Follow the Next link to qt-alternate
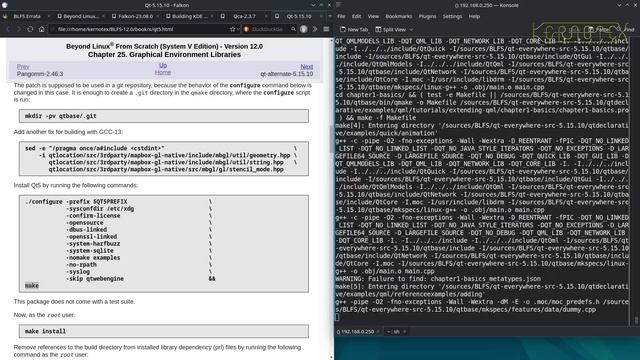The image size is (640, 360). [307, 67]
